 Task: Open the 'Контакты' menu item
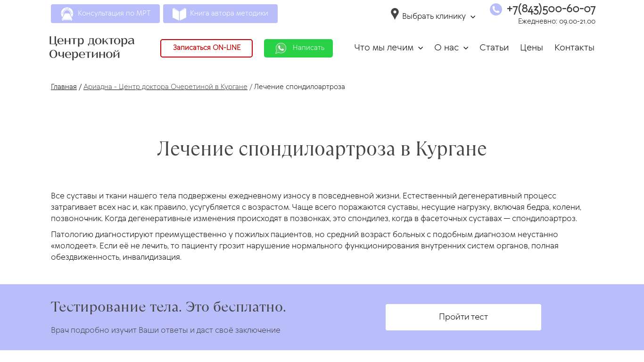click(x=574, y=48)
